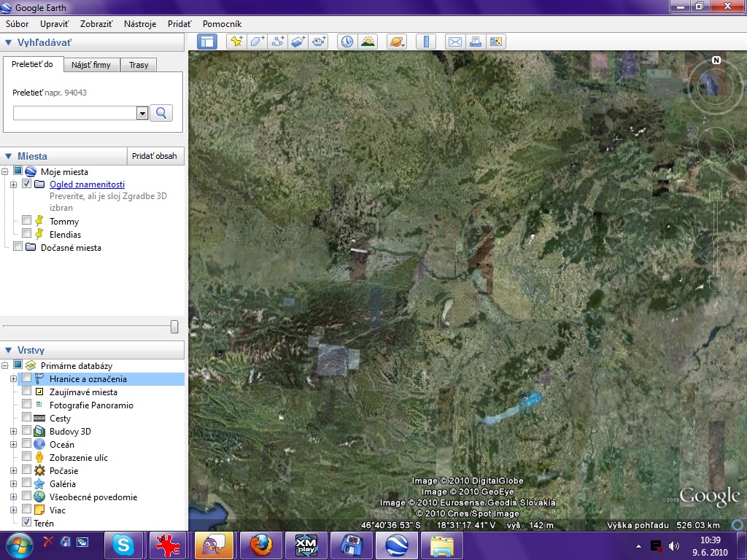Add a polygon from the toolbar
Image resolution: width=747 pixels, height=560 pixels.
pyautogui.click(x=258, y=42)
